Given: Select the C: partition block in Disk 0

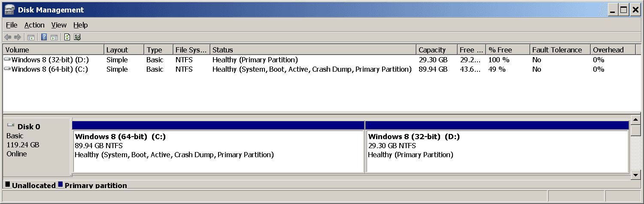Looking at the screenshot, I should point(218,150).
